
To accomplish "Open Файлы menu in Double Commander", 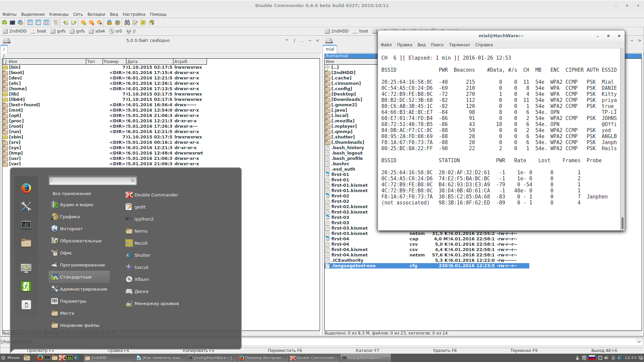I will click(9, 14).
